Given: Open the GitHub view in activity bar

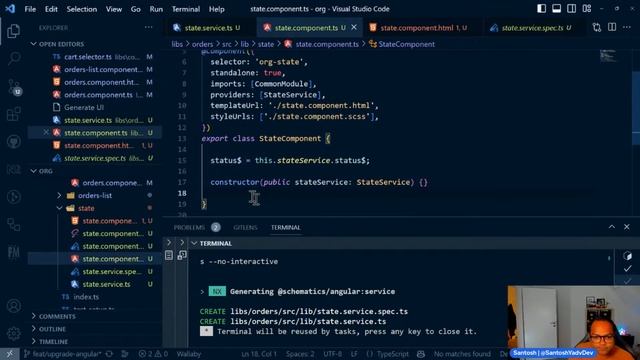Looking at the screenshot, I should (13, 142).
